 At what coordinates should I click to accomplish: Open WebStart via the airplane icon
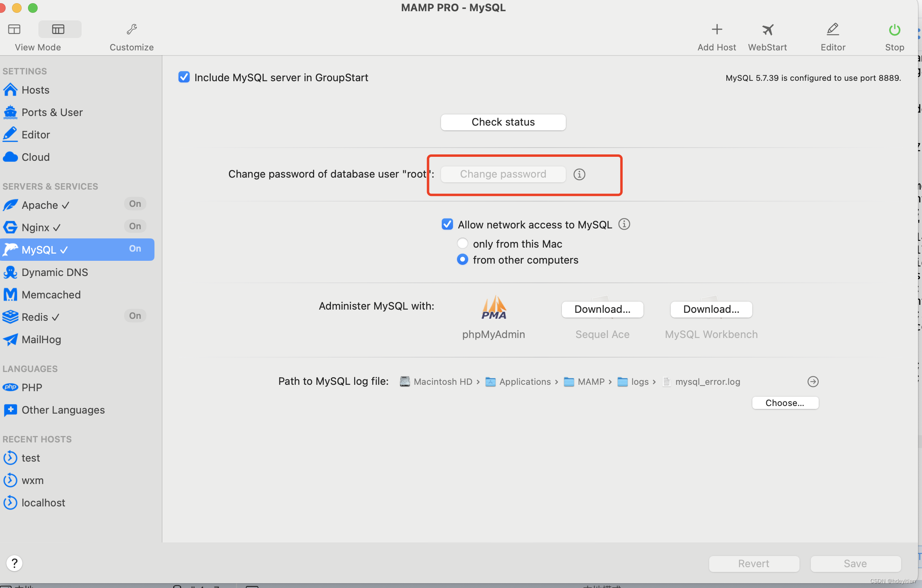pos(768,30)
